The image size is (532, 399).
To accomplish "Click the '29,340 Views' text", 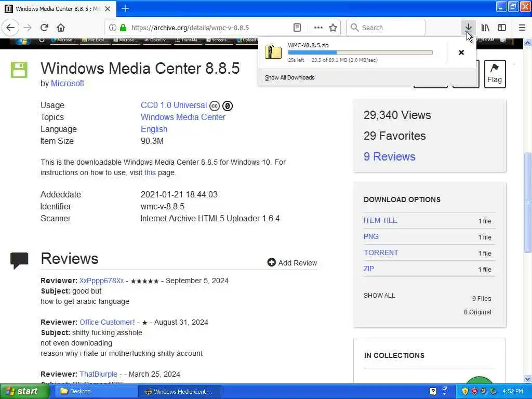I will pyautogui.click(x=397, y=115).
